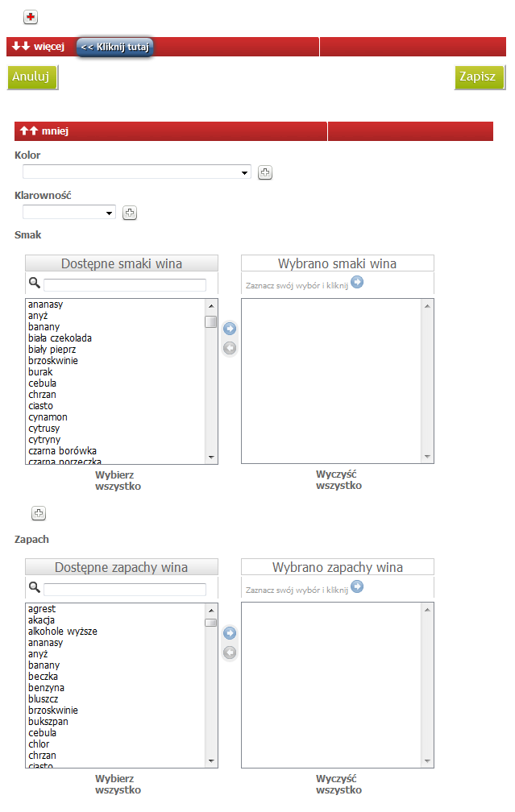The height and width of the screenshot is (812, 515).
Task: Open the Klarowność dropdown
Action: 69,213
